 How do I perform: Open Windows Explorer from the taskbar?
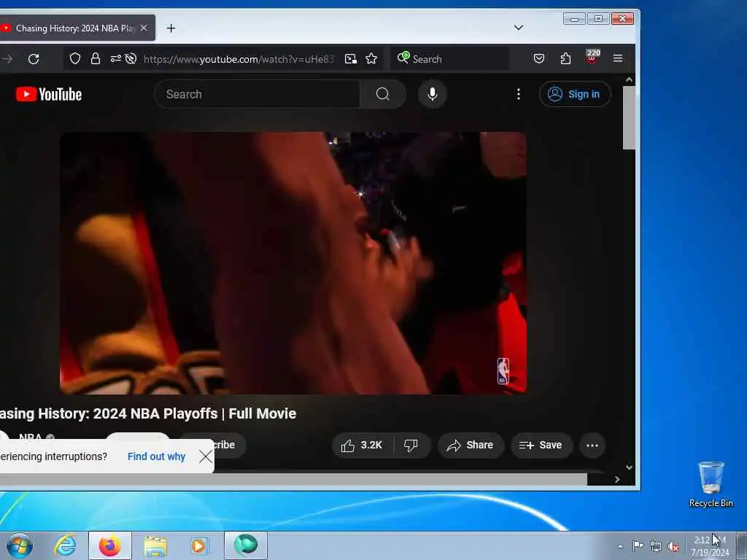tap(155, 546)
